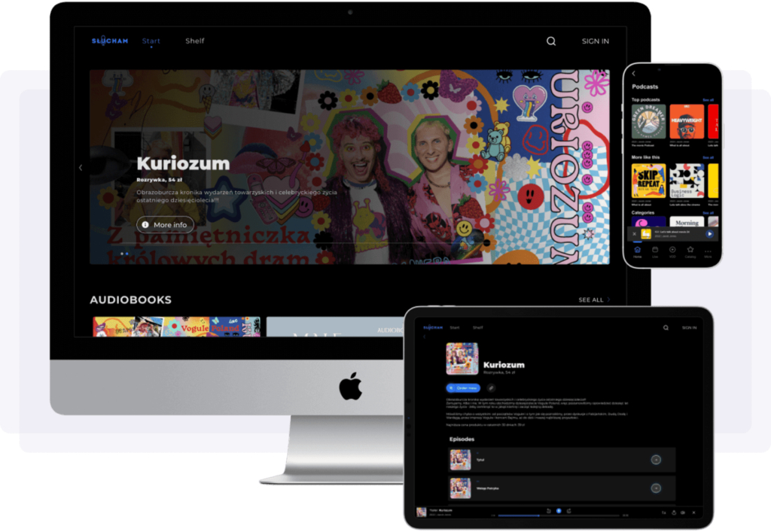Image resolution: width=771 pixels, height=532 pixels.
Task: Switch to the Start tab on the tablet
Action: click(x=455, y=327)
